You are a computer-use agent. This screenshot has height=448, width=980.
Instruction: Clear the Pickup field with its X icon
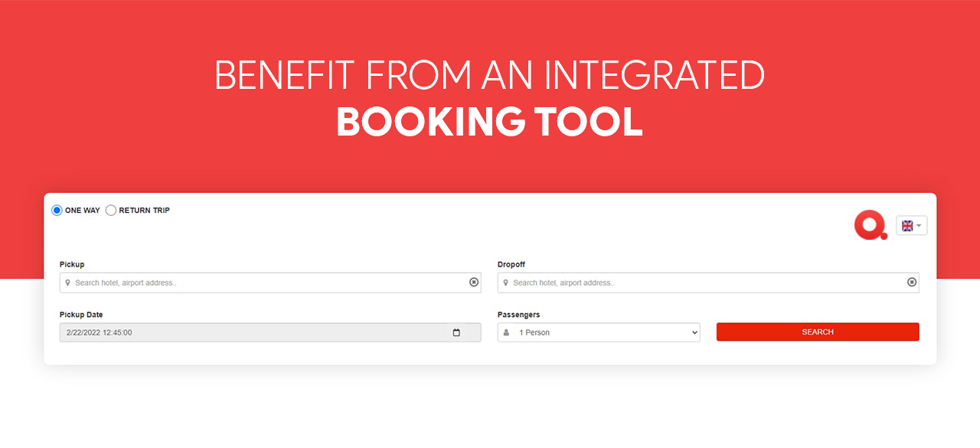473,283
